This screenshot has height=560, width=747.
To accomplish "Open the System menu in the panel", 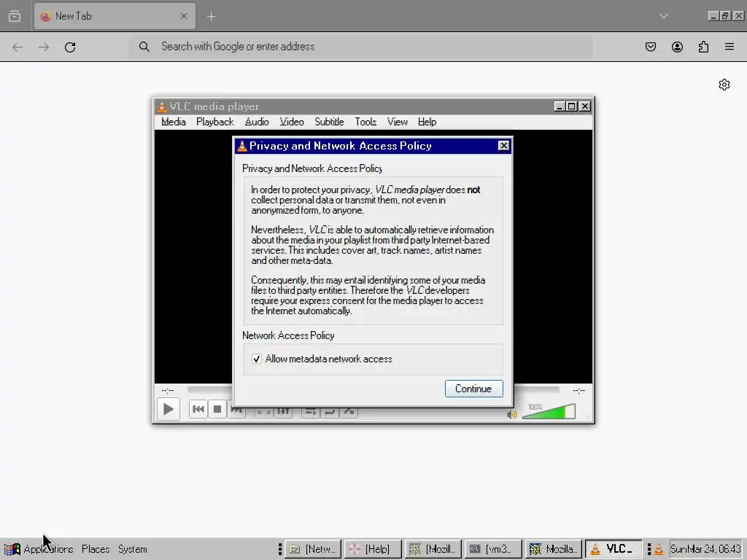I will click(x=133, y=549).
